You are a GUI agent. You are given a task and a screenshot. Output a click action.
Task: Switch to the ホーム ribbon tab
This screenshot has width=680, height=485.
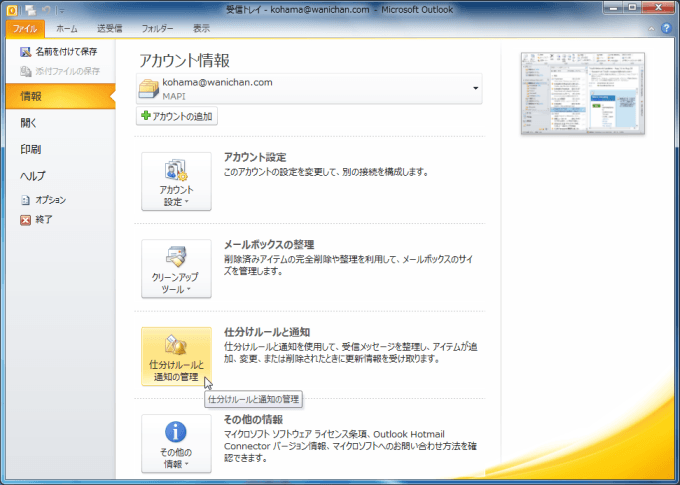66,29
